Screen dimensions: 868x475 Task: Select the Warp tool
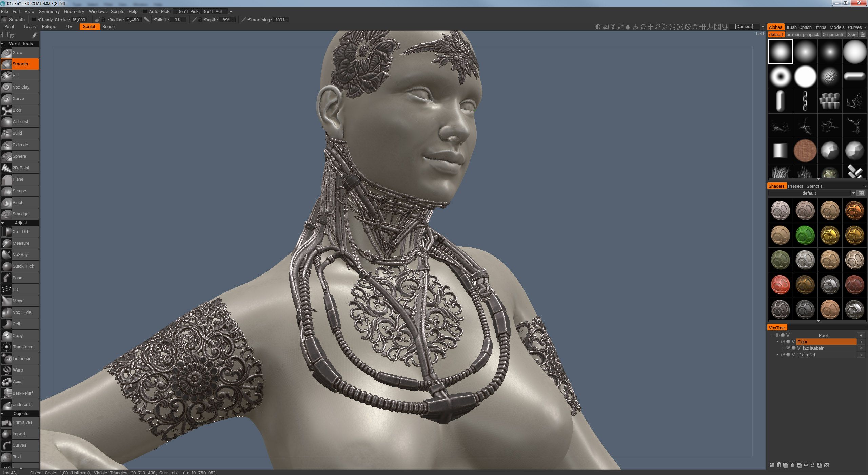pyautogui.click(x=20, y=370)
